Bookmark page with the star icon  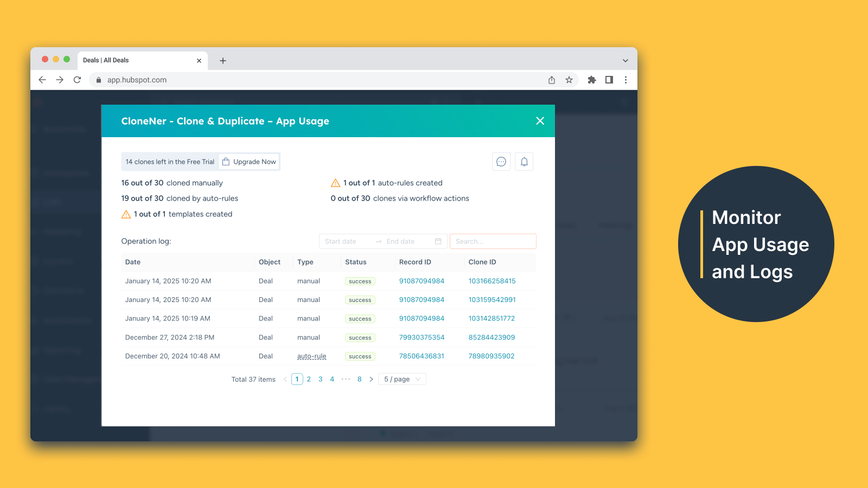pyautogui.click(x=569, y=80)
